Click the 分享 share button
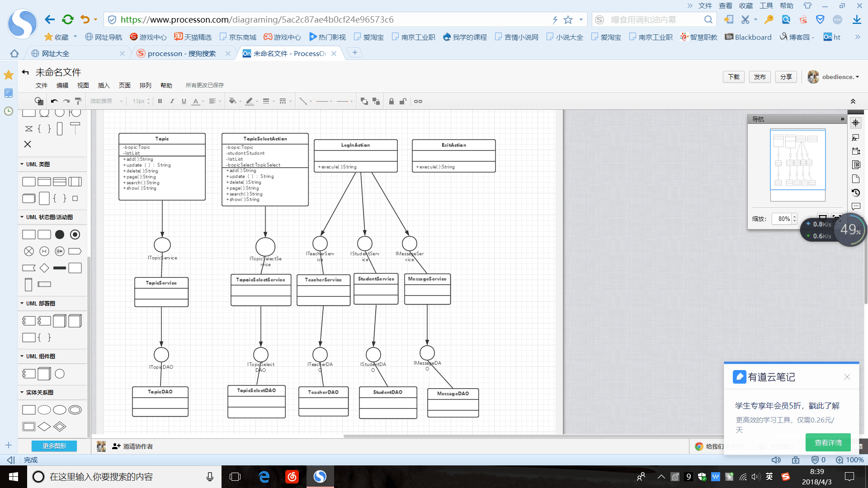868x488 pixels. [x=786, y=77]
